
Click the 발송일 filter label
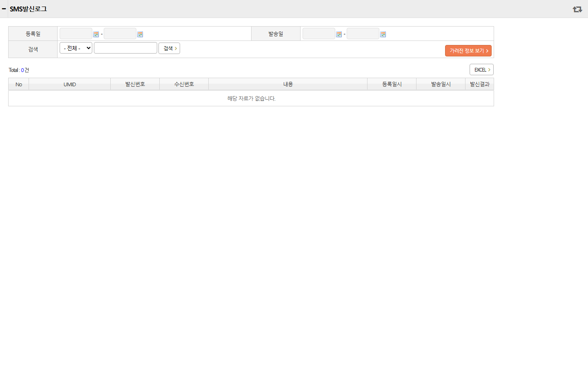(x=276, y=34)
